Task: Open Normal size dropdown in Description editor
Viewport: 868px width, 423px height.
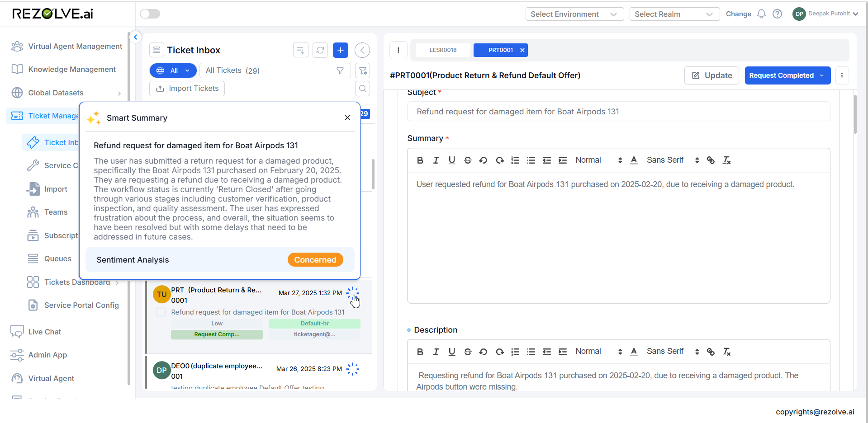Action: click(x=598, y=352)
